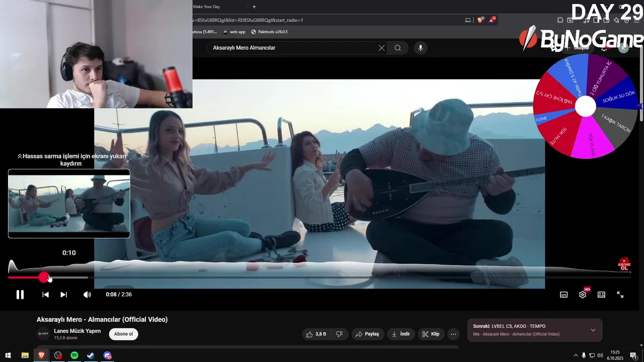This screenshot has width=644, height=362.
Task: Open the Paylaş share dialog
Action: (x=367, y=334)
